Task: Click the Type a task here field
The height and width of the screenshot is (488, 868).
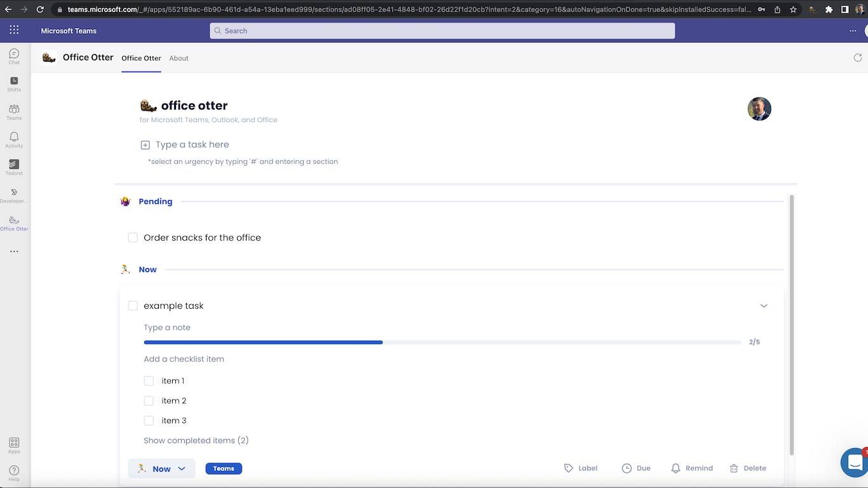Action: pos(192,145)
